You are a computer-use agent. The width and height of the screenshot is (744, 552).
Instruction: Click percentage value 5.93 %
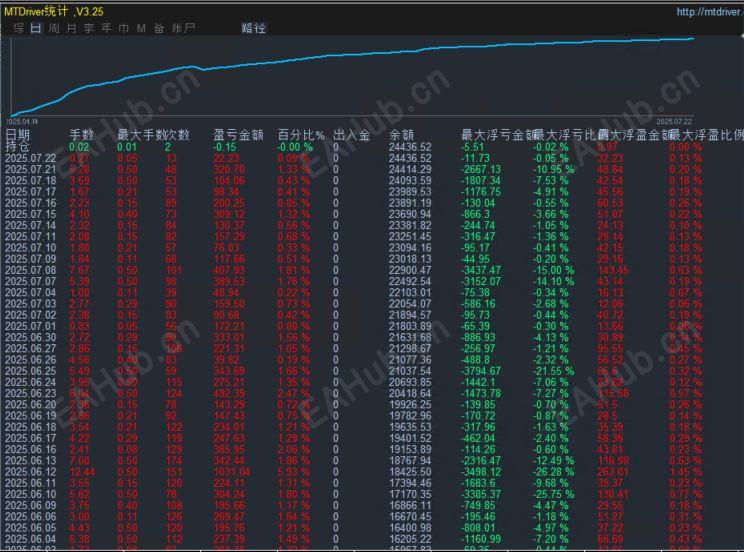pos(294,472)
